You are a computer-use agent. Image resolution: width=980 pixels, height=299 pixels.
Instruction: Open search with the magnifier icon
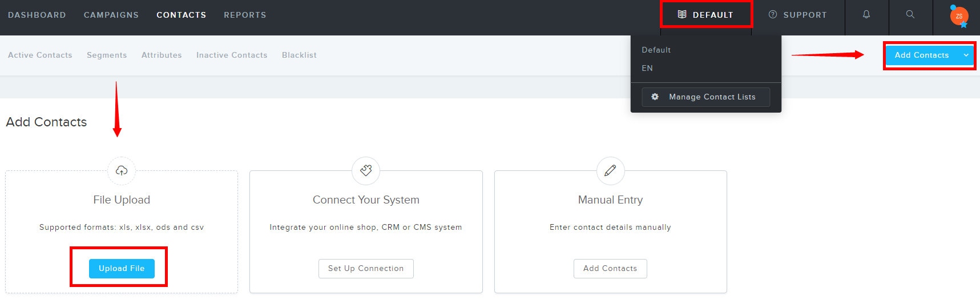coord(910,14)
